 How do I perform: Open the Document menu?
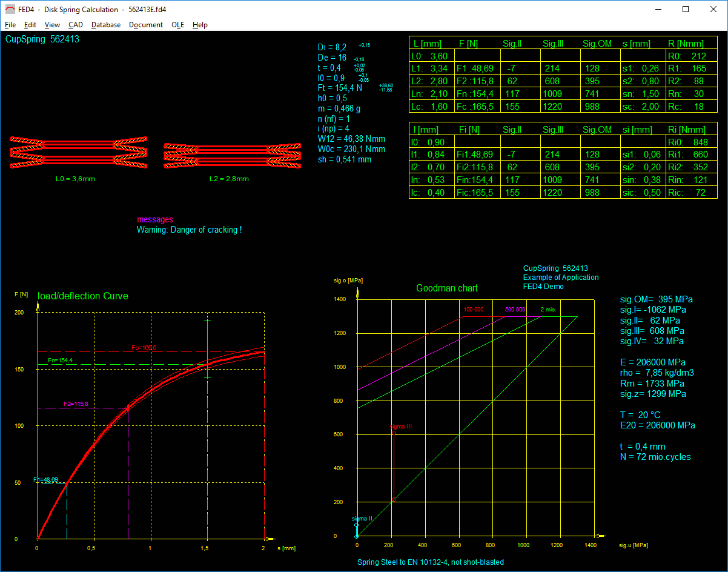[146, 25]
